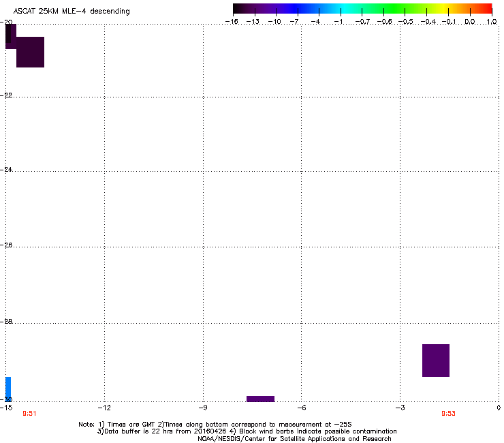
Task: Click the 1.0 colorbar label
Action: (492, 22)
